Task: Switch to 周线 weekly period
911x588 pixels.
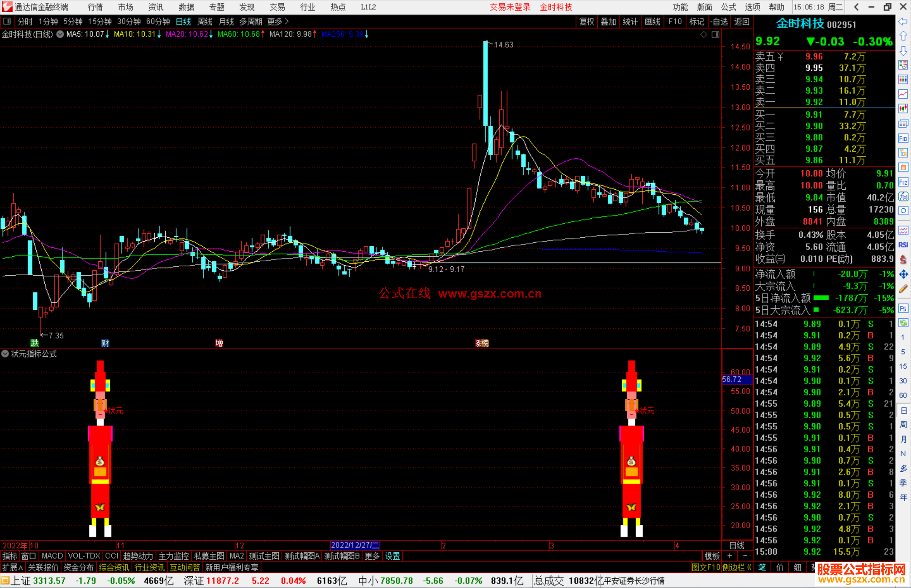Action: point(205,21)
